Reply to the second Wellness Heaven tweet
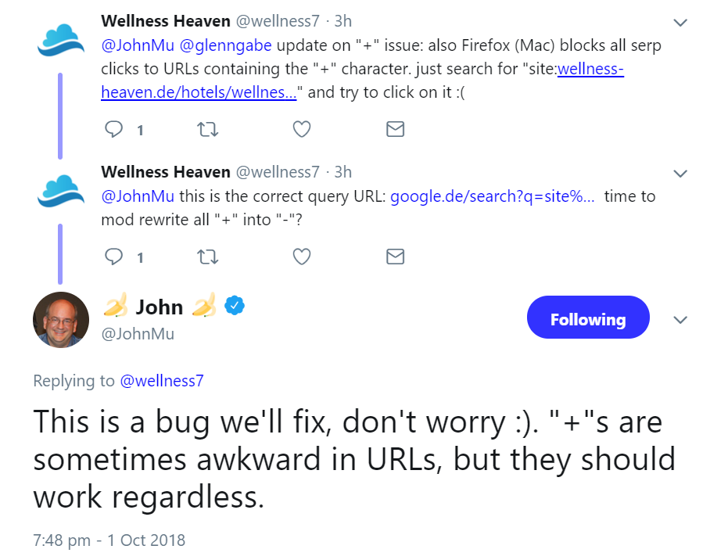This screenshot has height=560, width=728. pyautogui.click(x=114, y=256)
